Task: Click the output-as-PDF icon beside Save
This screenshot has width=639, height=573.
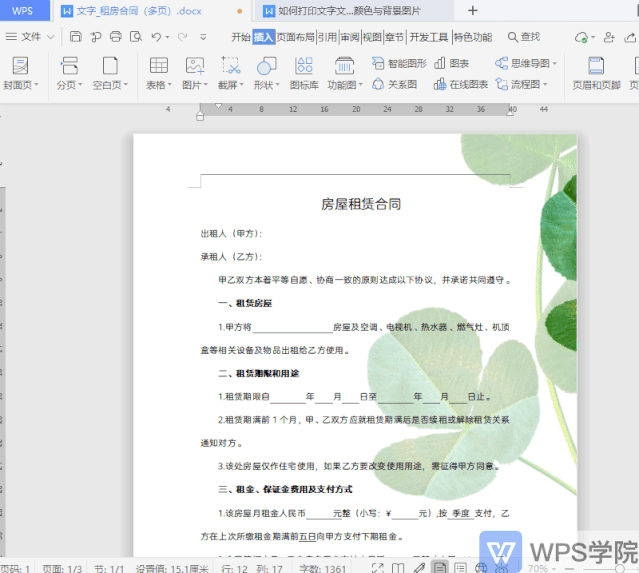Action: tap(96, 37)
